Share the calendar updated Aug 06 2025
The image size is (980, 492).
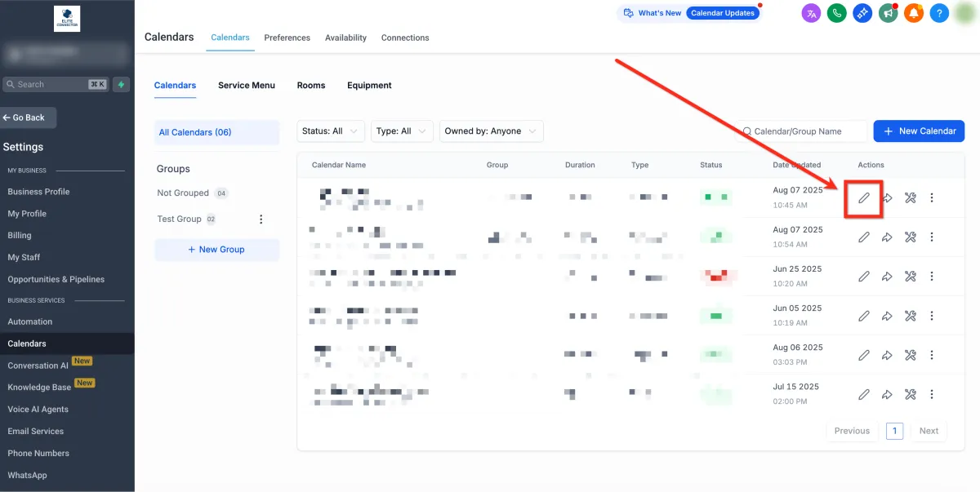pyautogui.click(x=887, y=355)
